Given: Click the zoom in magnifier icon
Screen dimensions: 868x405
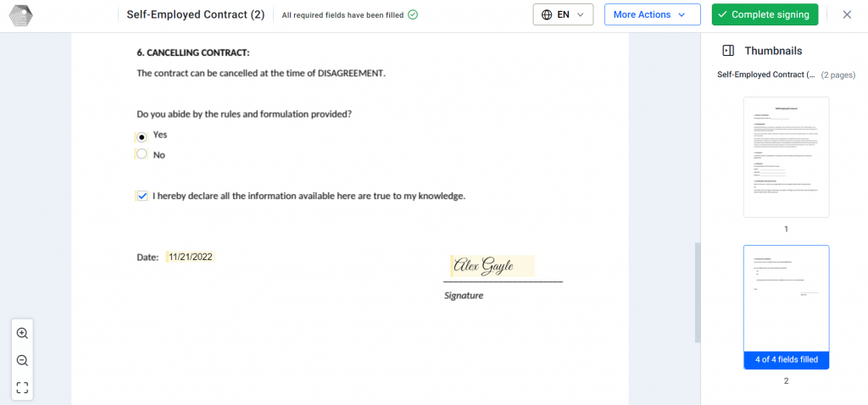Looking at the screenshot, I should 22,333.
